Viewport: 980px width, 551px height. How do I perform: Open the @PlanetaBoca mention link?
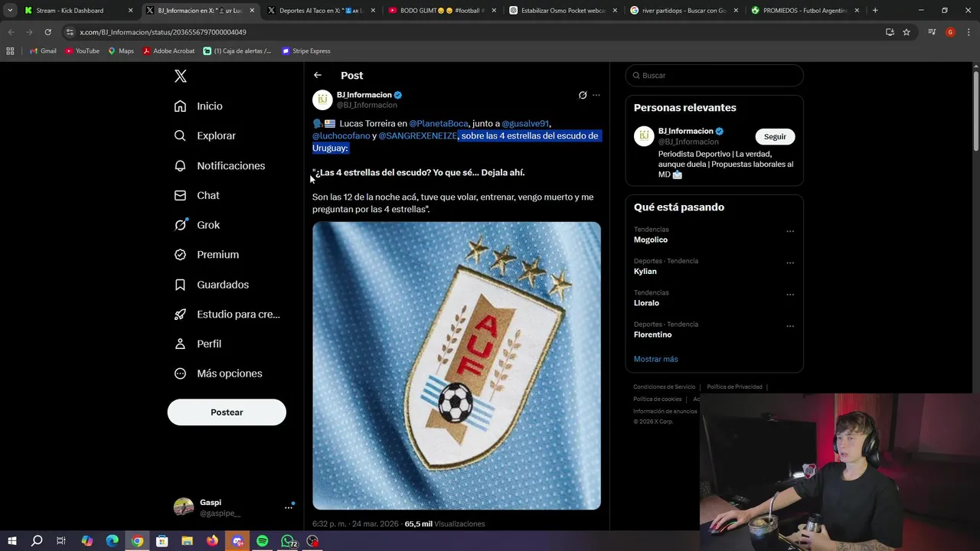(439, 123)
